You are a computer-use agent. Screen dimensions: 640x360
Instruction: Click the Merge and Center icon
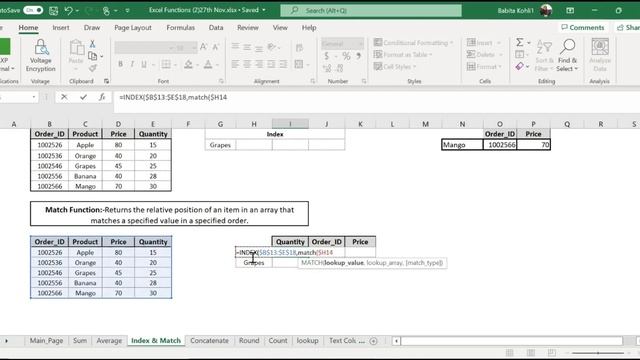click(299, 64)
